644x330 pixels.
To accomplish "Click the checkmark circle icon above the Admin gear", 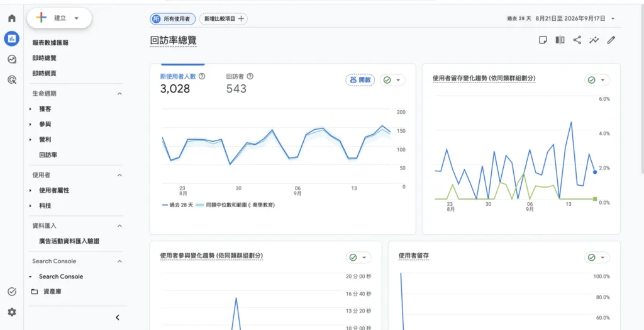I will (12, 292).
